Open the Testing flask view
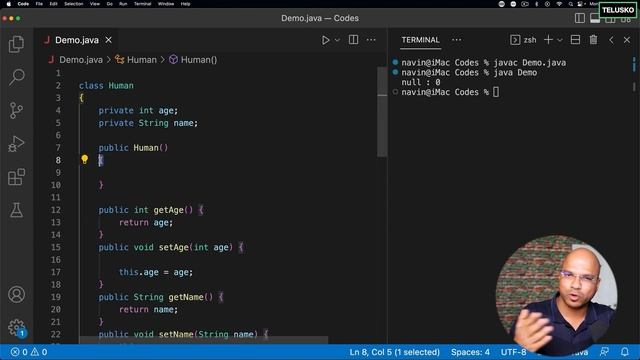 (x=16, y=210)
